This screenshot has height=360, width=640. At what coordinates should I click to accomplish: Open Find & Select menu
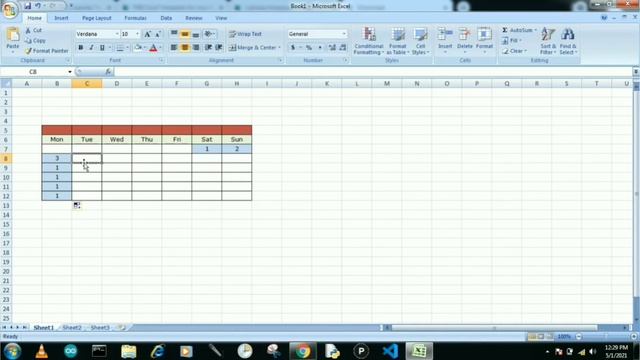coord(568,41)
